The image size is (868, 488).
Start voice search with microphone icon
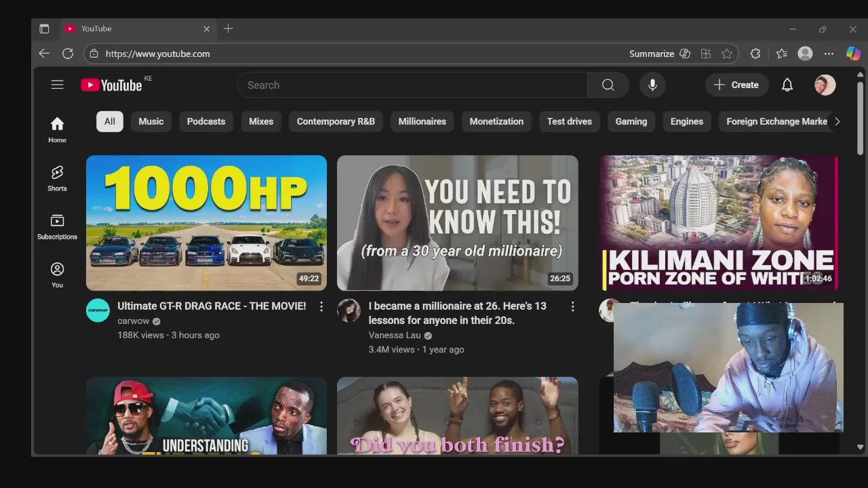click(652, 85)
